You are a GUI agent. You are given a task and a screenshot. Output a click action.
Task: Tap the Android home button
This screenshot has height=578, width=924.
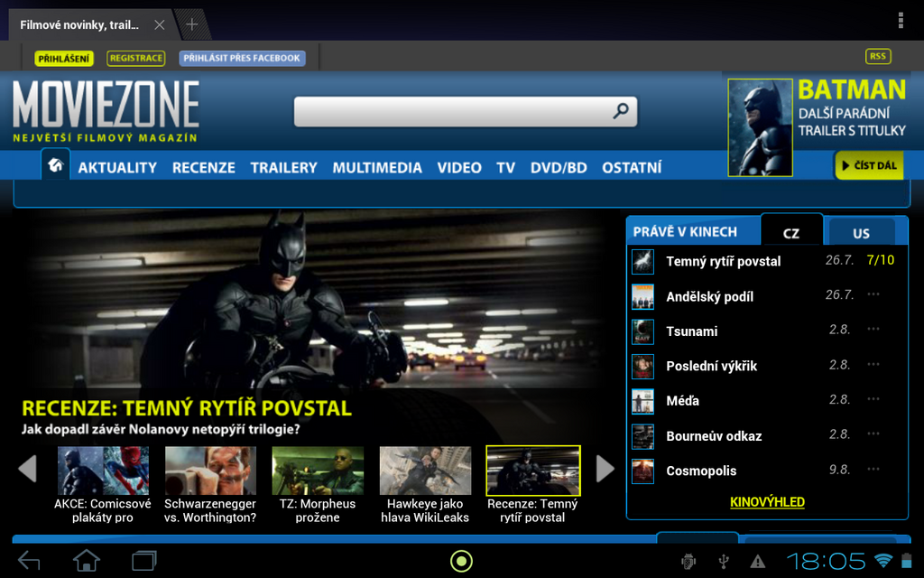[x=87, y=561]
